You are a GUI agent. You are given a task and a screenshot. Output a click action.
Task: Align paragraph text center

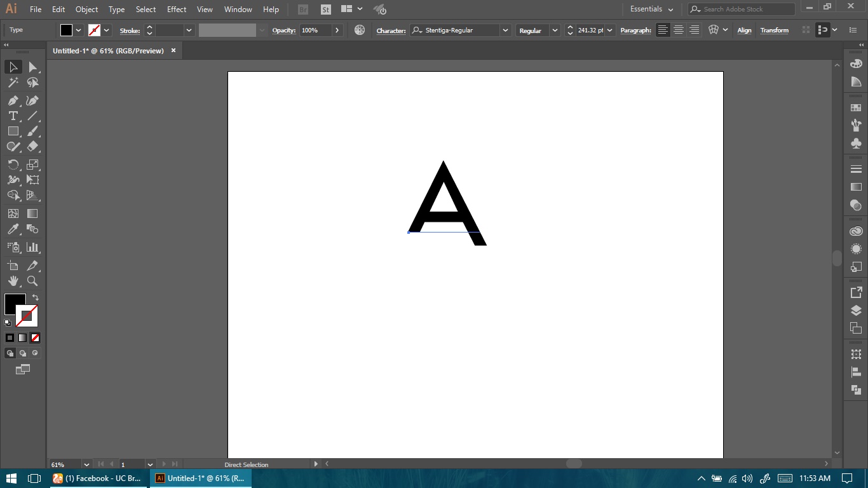coord(679,30)
